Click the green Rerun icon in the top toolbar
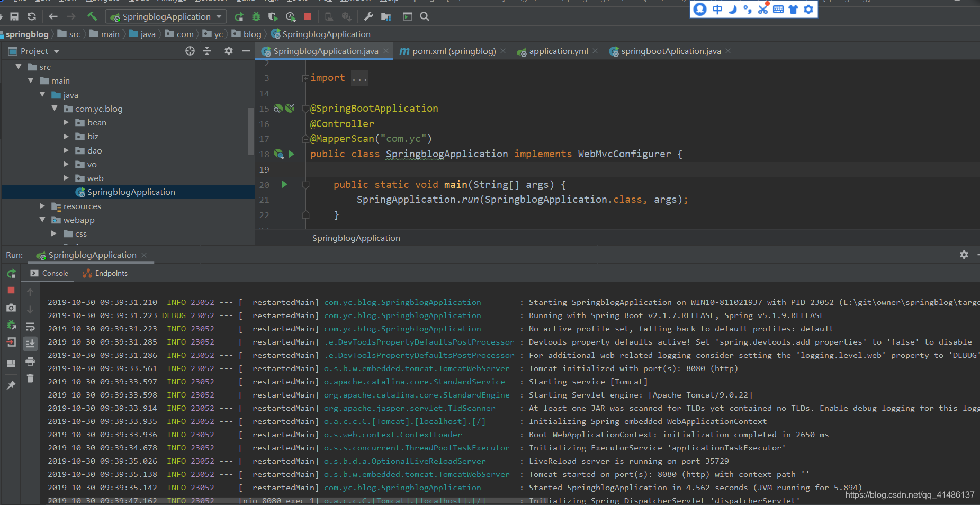This screenshot has width=980, height=505. 239,16
